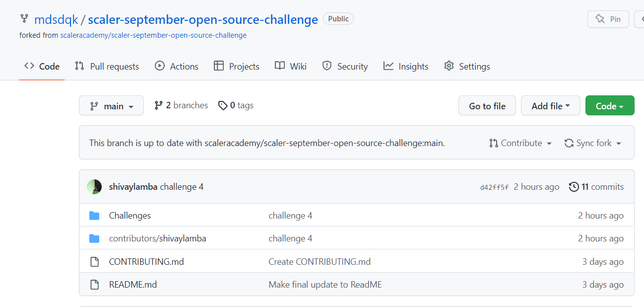Image resolution: width=644 pixels, height=307 pixels.
Task: Click the folder icon for contributors/shivaylamba
Action: 94,238
